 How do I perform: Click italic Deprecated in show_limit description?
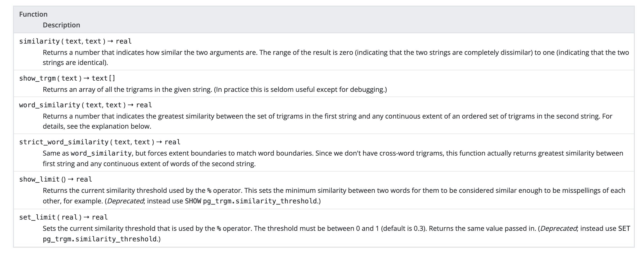click(125, 201)
